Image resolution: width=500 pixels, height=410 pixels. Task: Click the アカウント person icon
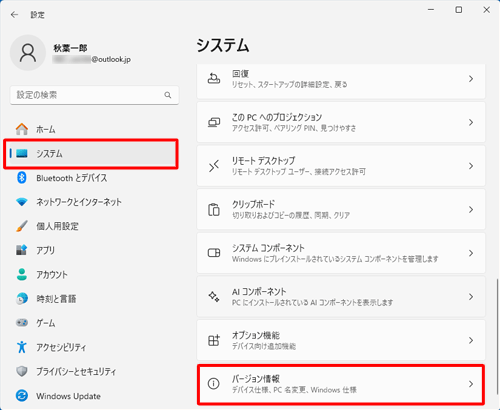[x=22, y=274]
